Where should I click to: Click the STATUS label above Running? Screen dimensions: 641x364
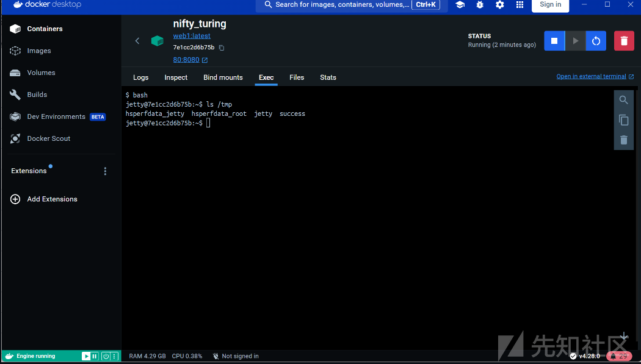[479, 36]
